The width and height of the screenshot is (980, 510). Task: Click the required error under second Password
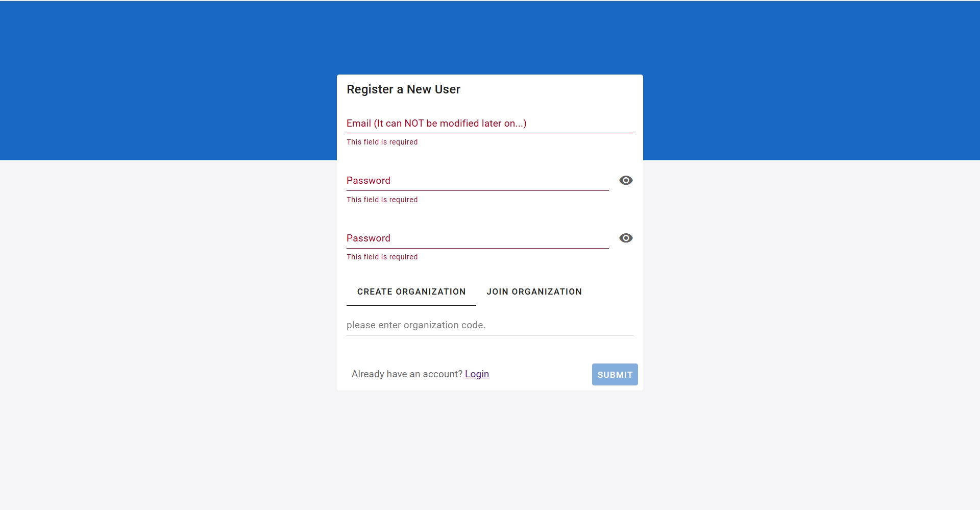pyautogui.click(x=382, y=257)
